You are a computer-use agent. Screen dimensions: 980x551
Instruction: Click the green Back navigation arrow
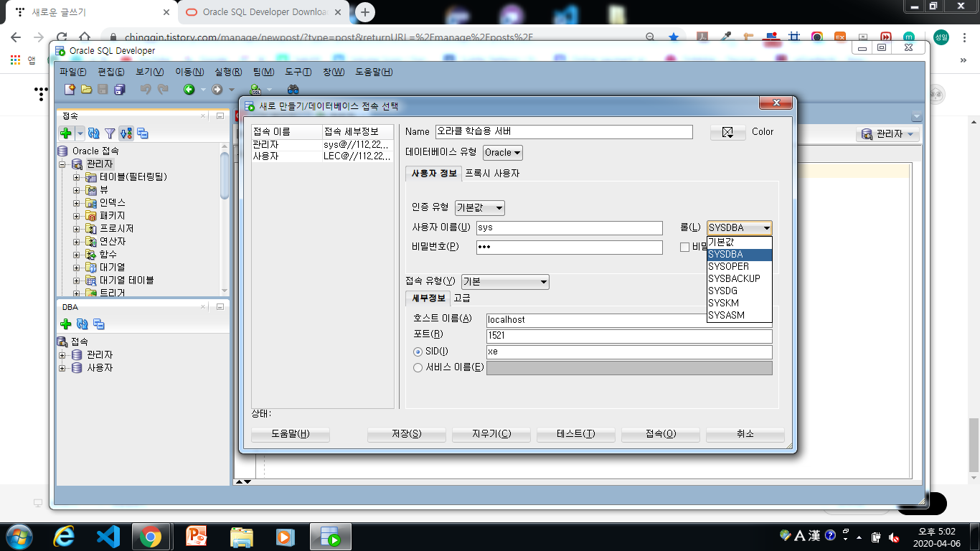point(189,90)
